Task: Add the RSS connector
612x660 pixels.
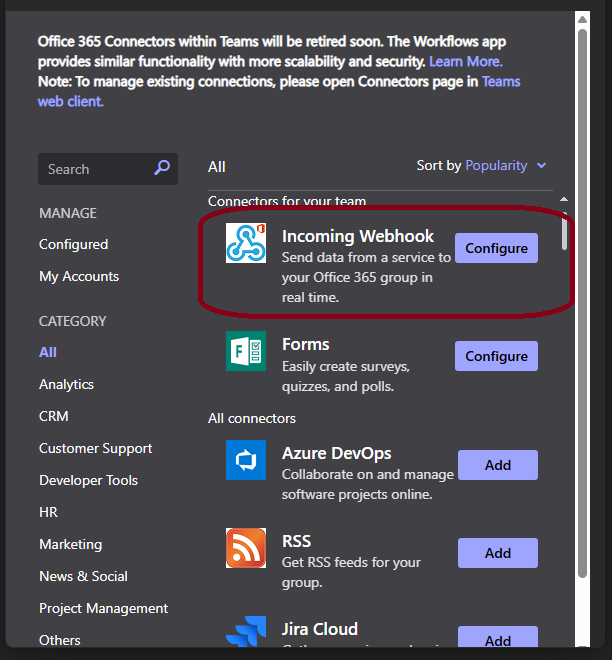Action: [498, 553]
